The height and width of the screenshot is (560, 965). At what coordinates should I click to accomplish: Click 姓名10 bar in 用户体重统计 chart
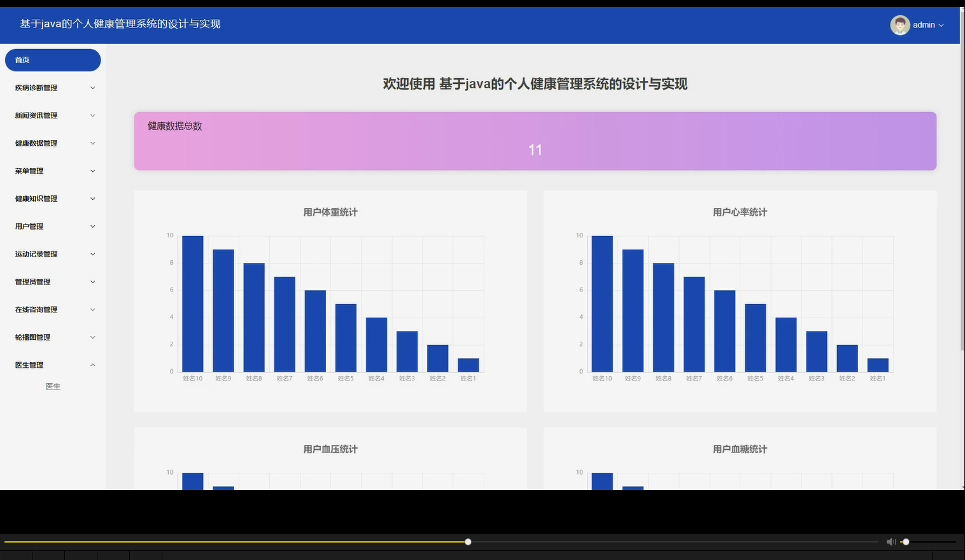tap(193, 304)
